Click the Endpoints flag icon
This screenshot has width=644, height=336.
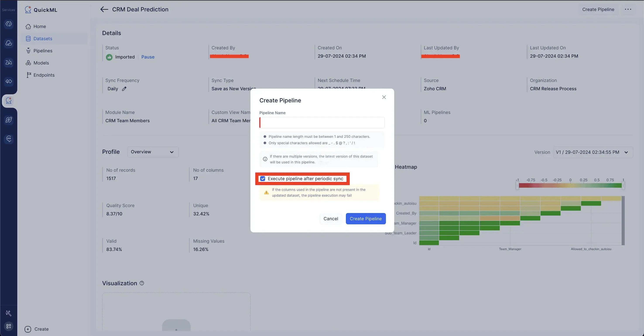tap(29, 75)
